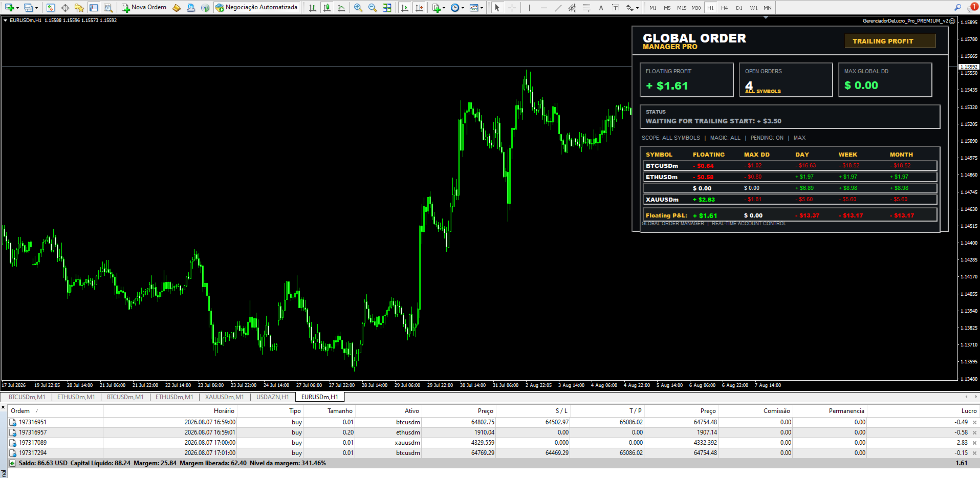Zoom out on the chart

(373, 8)
